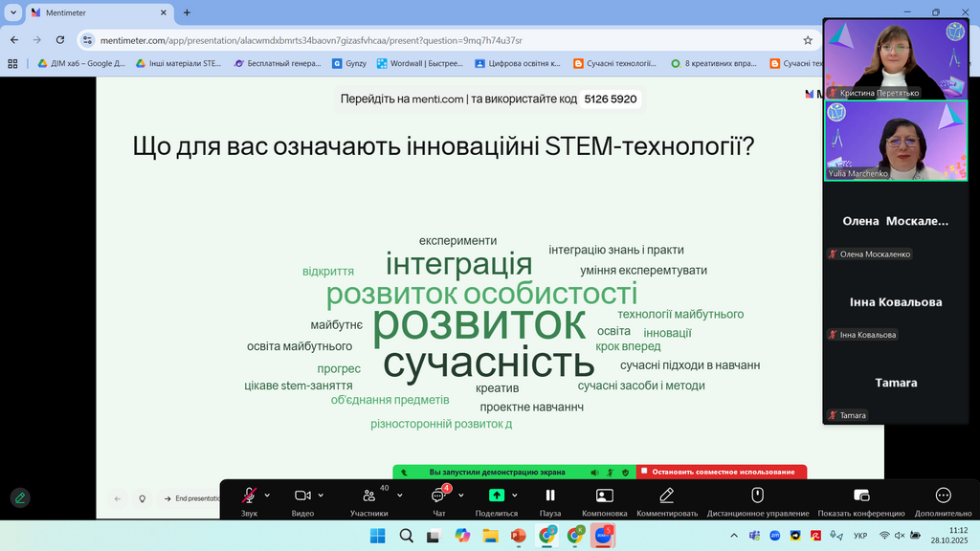Pause screen sharing with Пауза

click(550, 496)
